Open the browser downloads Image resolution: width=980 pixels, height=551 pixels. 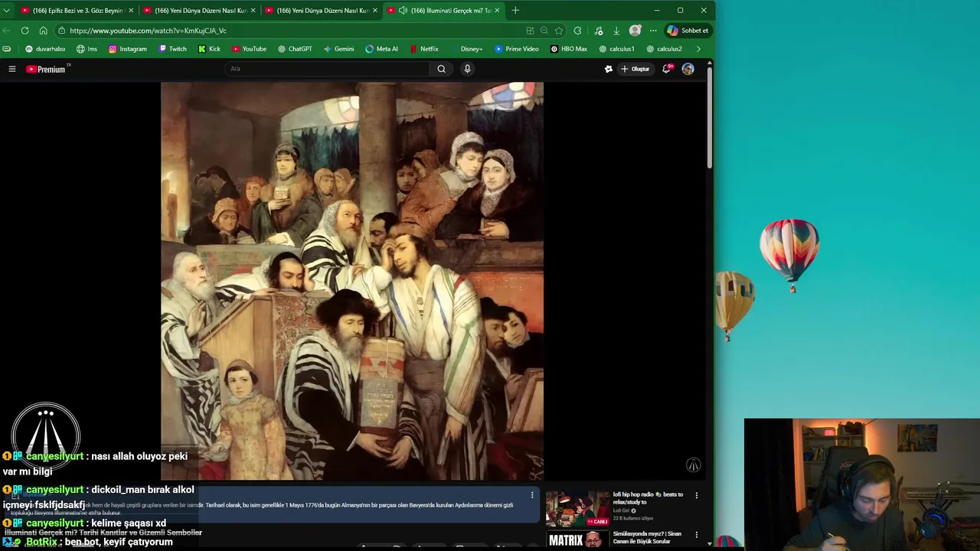pos(616,31)
